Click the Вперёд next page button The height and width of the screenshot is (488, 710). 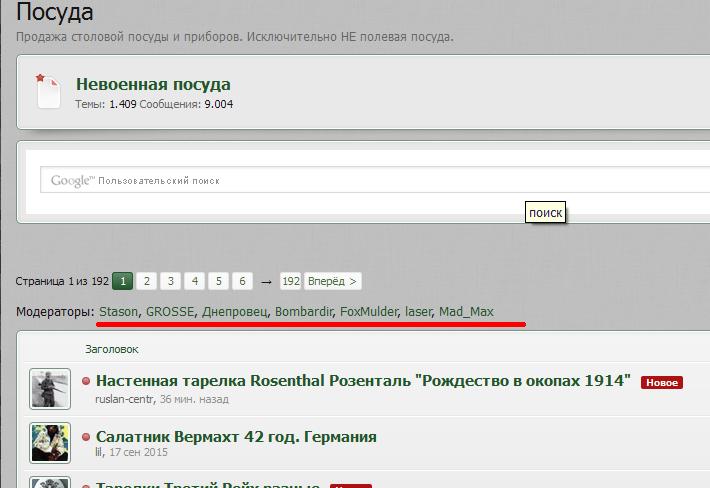click(x=333, y=281)
